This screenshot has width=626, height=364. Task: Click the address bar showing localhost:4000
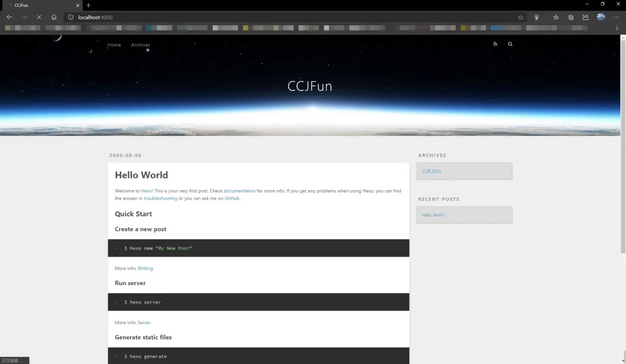point(285,17)
